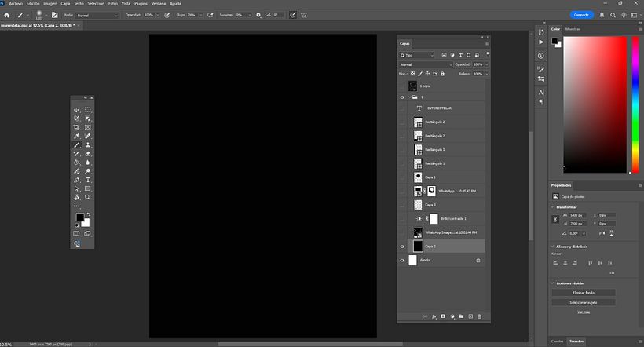Select the Clone Stamp tool

87,145
